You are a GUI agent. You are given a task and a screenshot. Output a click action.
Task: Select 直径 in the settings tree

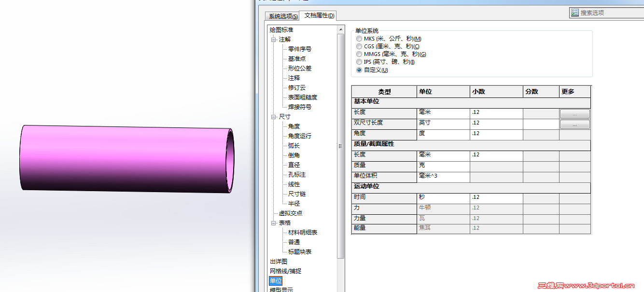tap(293, 165)
